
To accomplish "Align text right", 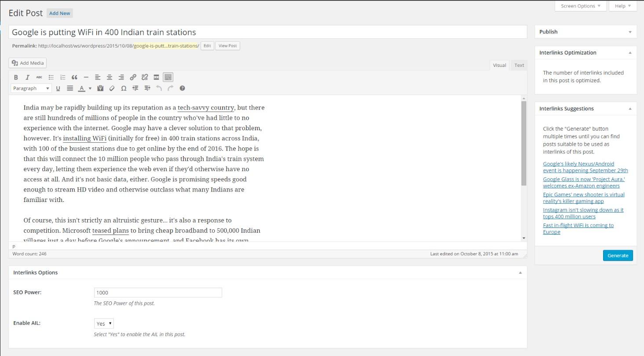I will pos(121,77).
